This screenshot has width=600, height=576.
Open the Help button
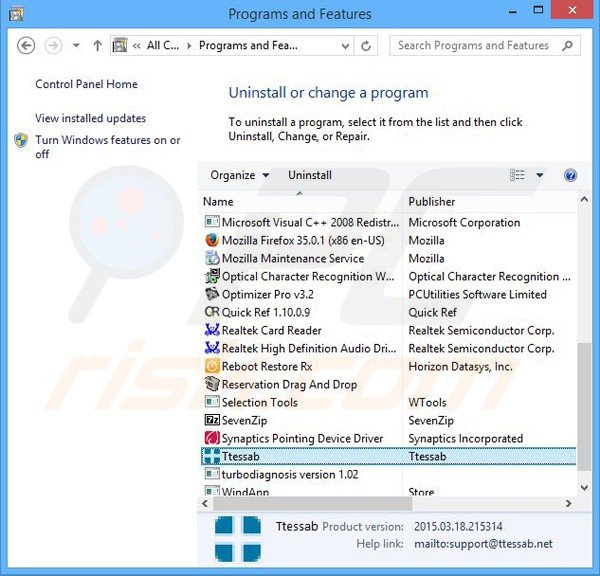pos(570,175)
